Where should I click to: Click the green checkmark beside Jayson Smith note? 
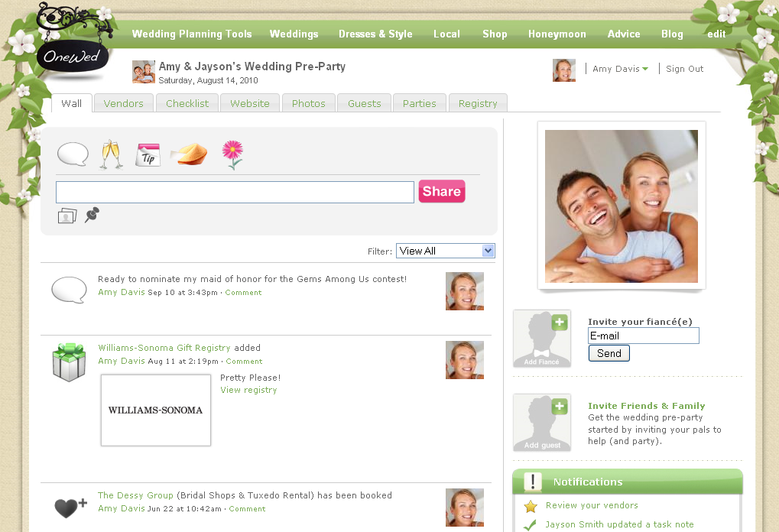530,525
